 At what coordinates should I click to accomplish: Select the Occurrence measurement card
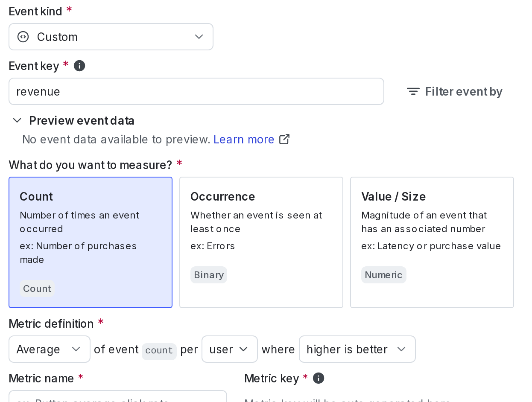pos(261,242)
